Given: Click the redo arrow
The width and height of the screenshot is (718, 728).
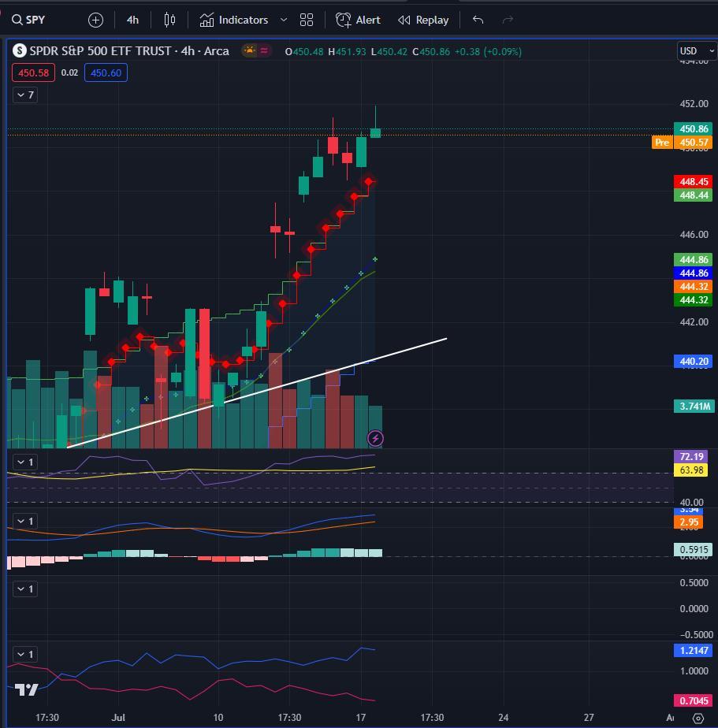Looking at the screenshot, I should click(x=508, y=20).
